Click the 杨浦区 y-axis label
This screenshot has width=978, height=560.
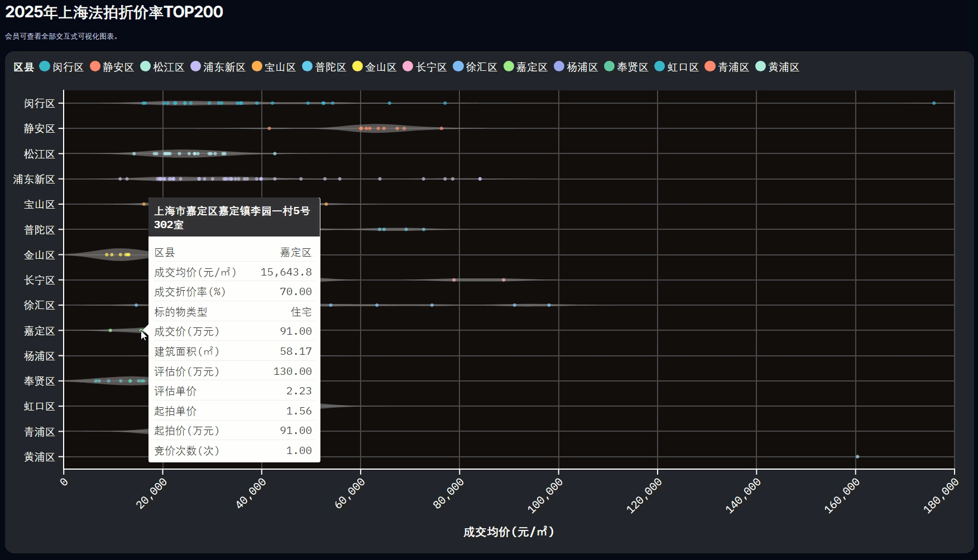coord(39,356)
